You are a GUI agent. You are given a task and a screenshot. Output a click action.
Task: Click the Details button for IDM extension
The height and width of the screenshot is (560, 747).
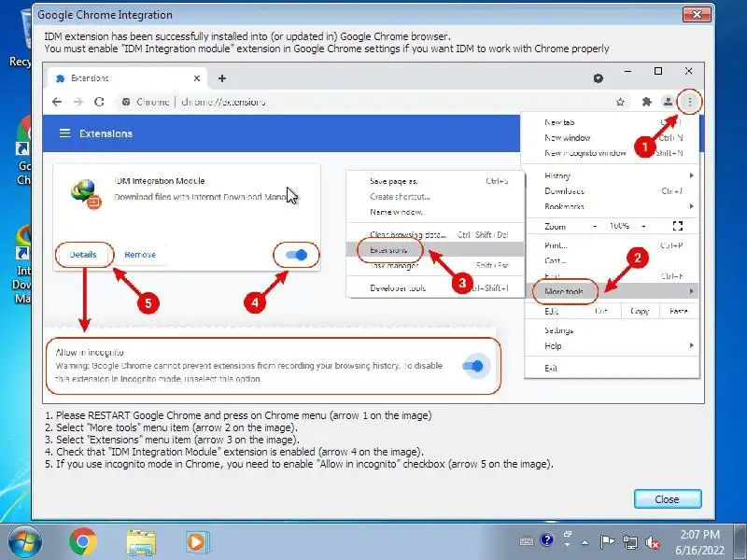[83, 255]
